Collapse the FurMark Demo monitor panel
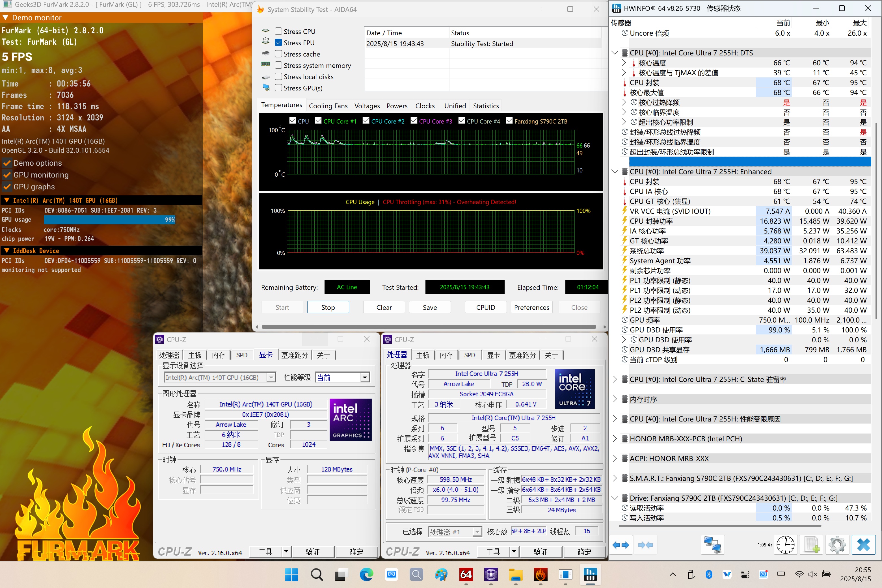 [x=5, y=18]
